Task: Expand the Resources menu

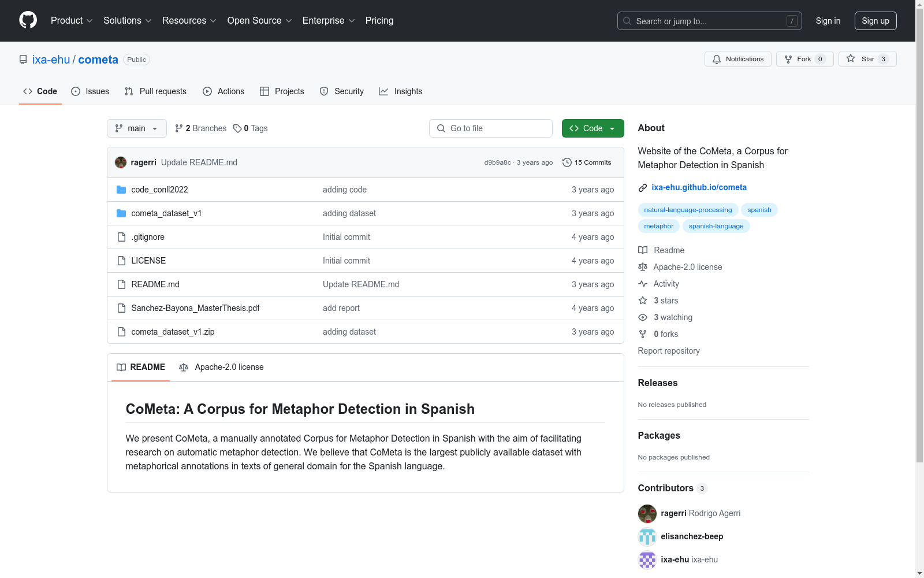Action: point(189,21)
